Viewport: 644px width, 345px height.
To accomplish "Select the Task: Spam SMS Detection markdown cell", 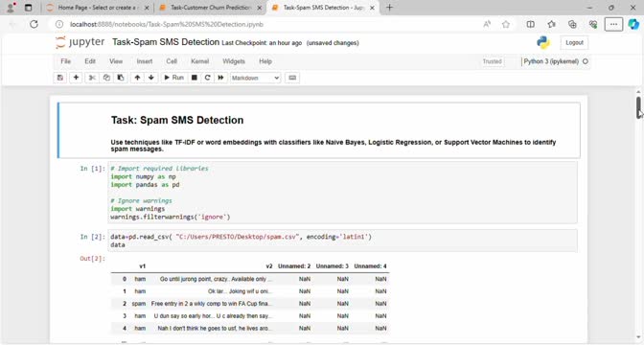I will [x=319, y=130].
